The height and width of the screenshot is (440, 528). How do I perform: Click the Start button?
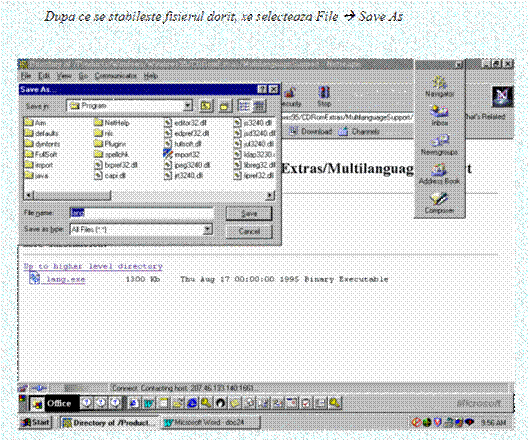(36, 422)
